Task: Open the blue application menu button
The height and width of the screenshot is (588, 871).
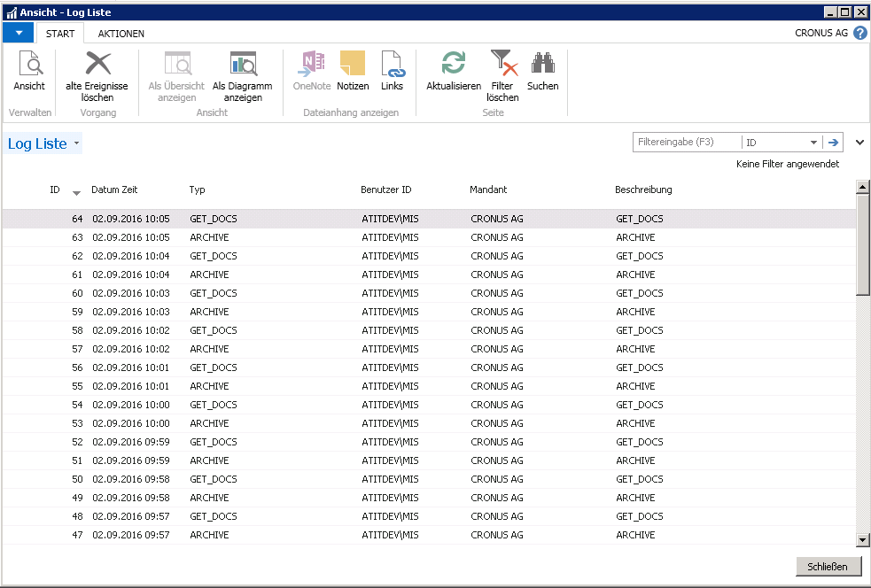Action: [18, 32]
